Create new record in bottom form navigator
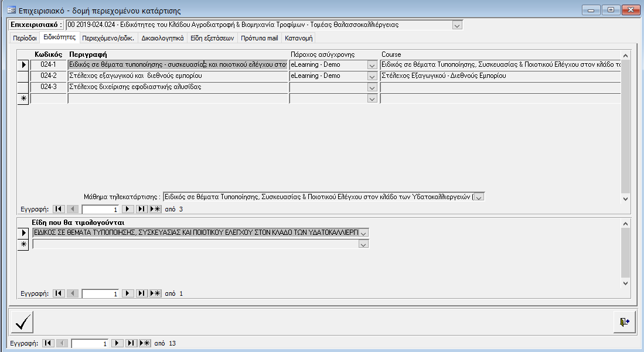Screen dimensions: 644x352 click(144, 343)
